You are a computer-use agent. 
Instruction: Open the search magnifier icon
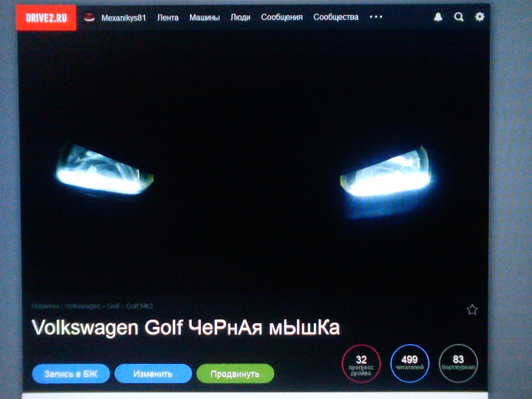[459, 17]
